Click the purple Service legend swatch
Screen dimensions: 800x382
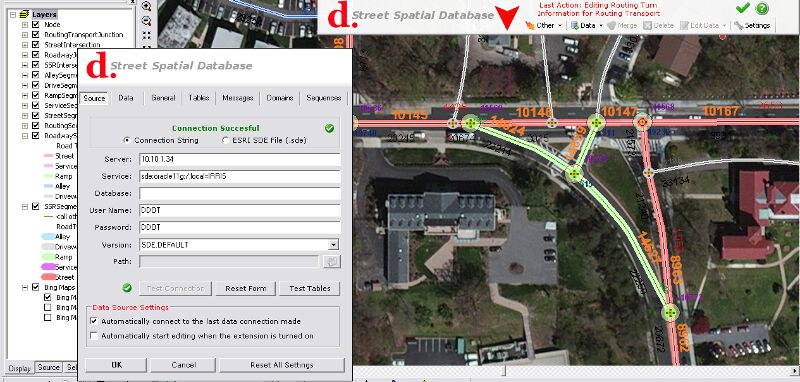tap(48, 267)
